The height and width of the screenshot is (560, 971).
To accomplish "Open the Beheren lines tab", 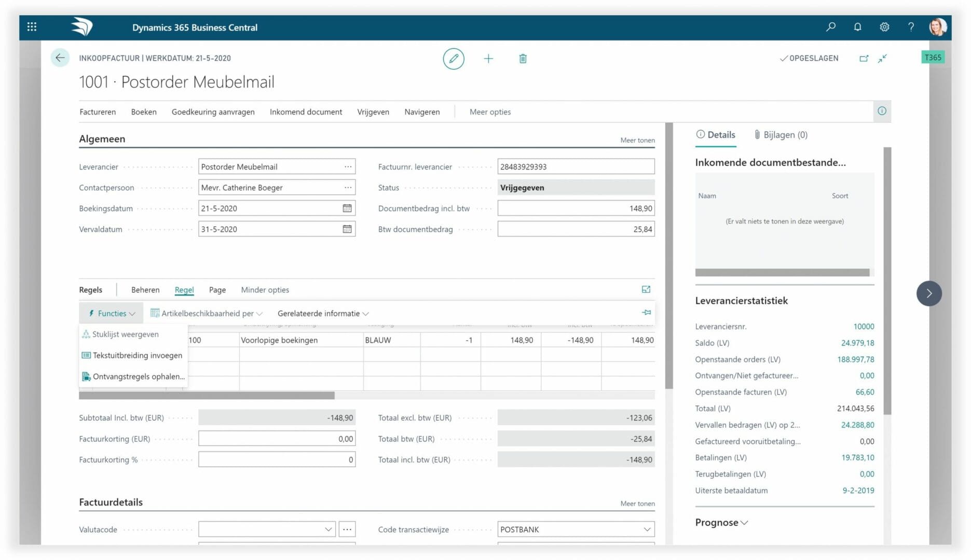I will tap(145, 290).
